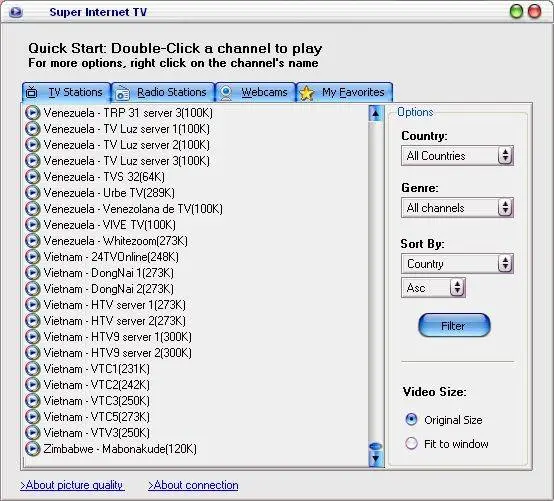The height and width of the screenshot is (501, 554).
Task: Click play icon beside Venezuela - TRP 31 server 3
Action: (33, 113)
